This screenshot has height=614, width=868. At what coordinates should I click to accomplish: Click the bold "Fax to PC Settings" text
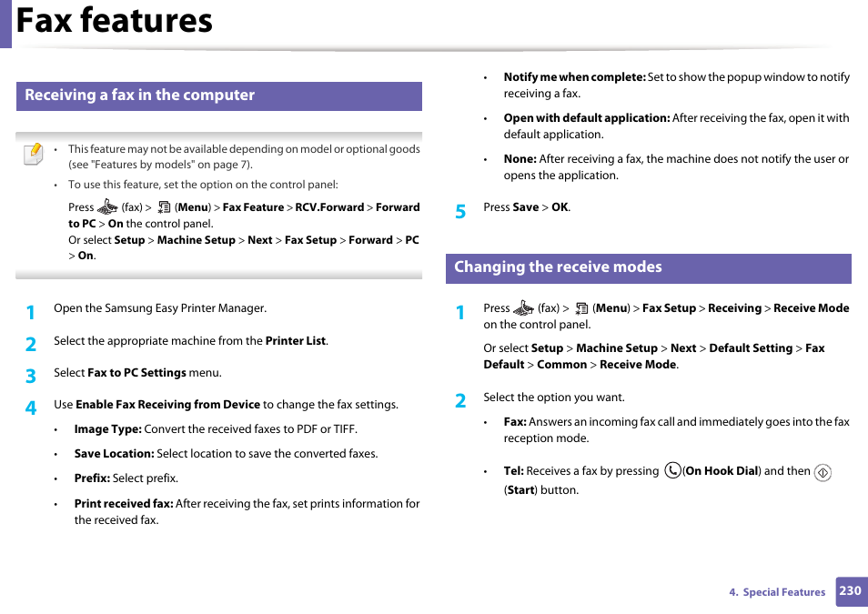(x=136, y=373)
